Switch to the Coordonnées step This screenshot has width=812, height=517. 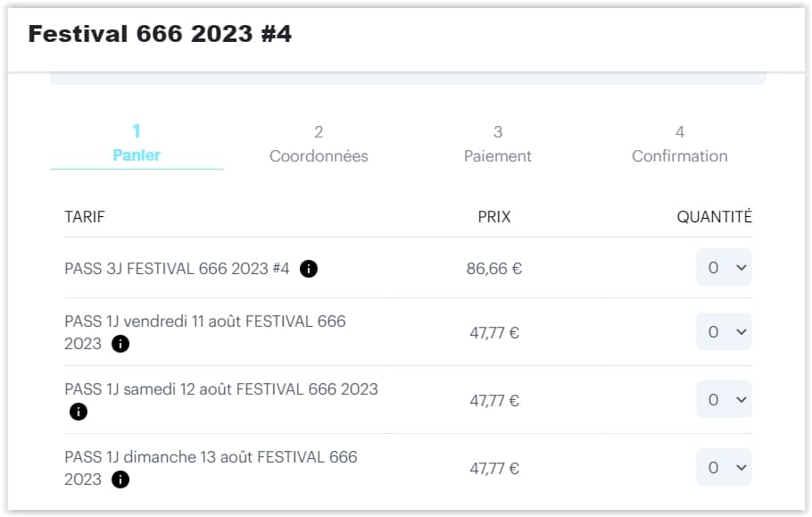tap(319, 144)
